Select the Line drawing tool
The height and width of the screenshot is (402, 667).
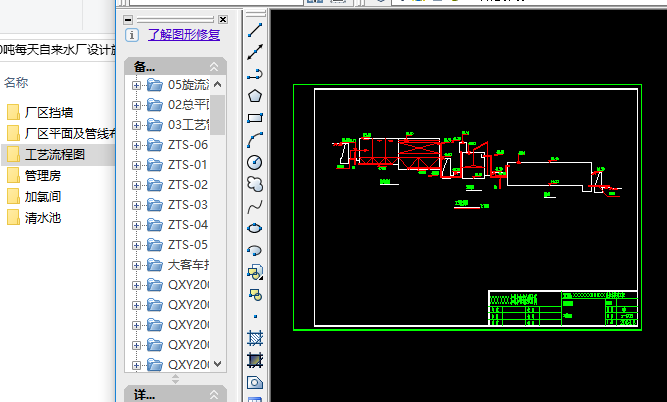pyautogui.click(x=255, y=30)
